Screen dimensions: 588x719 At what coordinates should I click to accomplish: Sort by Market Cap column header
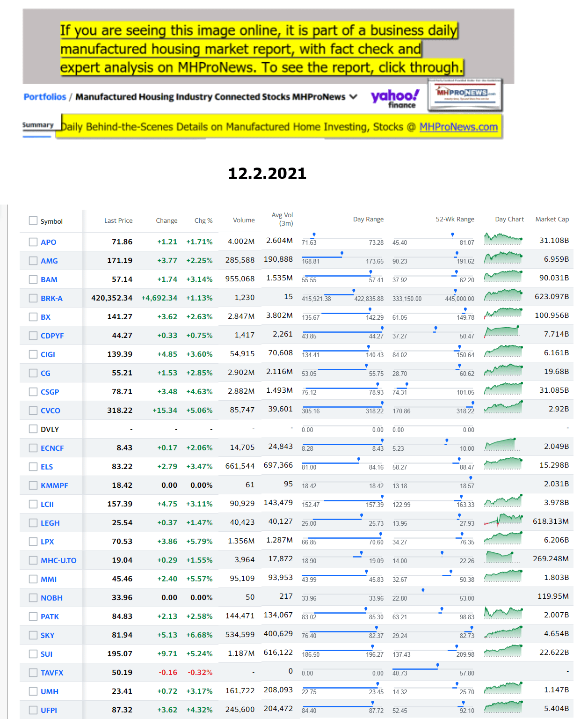coord(552,219)
